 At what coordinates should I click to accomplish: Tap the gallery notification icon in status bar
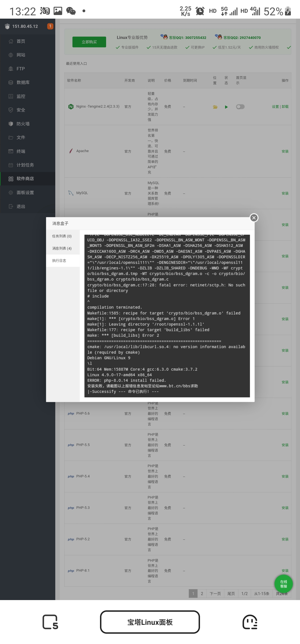point(58,11)
